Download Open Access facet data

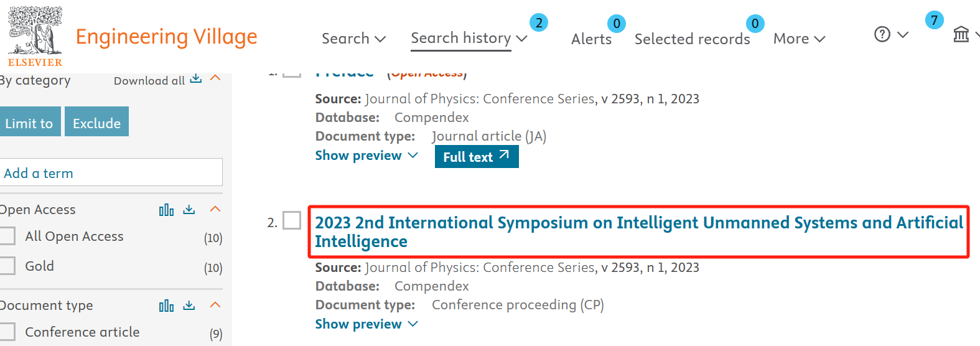(189, 210)
